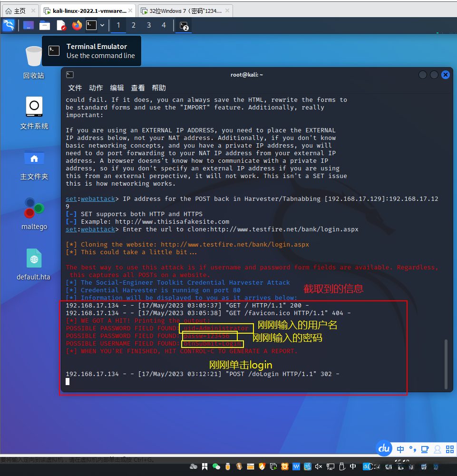Click the first set:webattack prompt link

(x=90, y=199)
